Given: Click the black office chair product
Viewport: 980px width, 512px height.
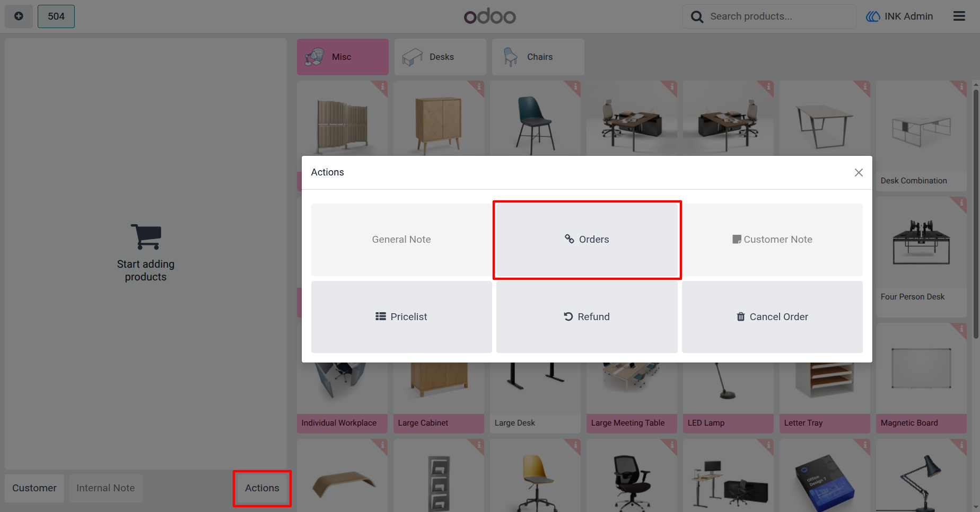Looking at the screenshot, I should point(632,475).
